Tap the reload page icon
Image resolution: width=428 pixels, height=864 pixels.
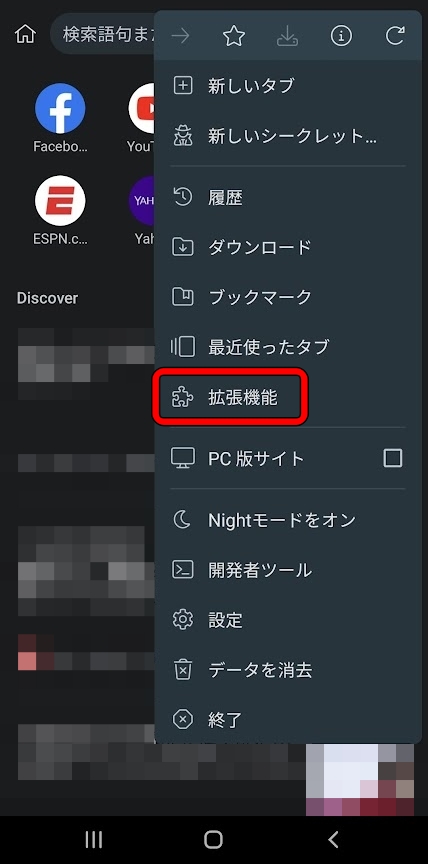click(x=395, y=36)
